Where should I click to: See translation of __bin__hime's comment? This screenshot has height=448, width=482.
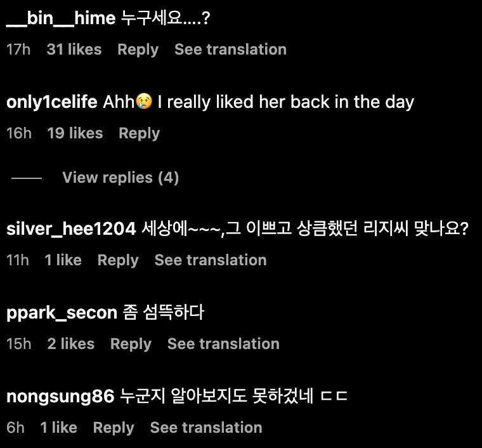click(x=230, y=49)
